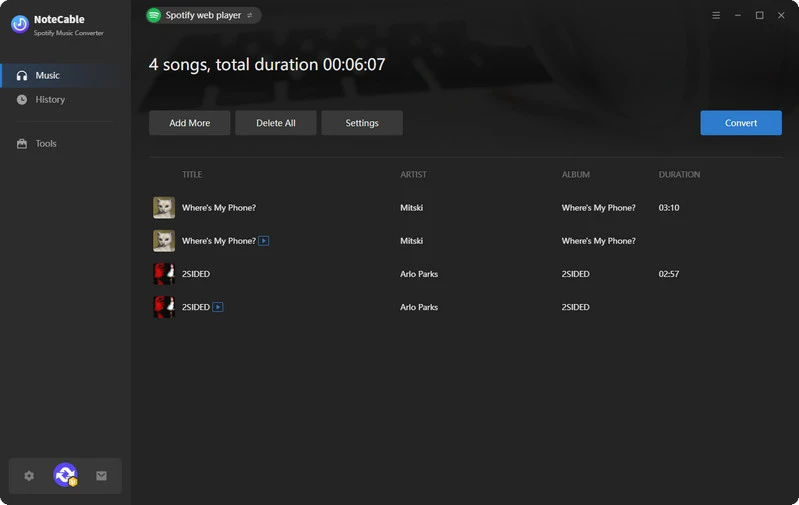Go to History in sidebar
This screenshot has width=799, height=505.
tap(50, 100)
